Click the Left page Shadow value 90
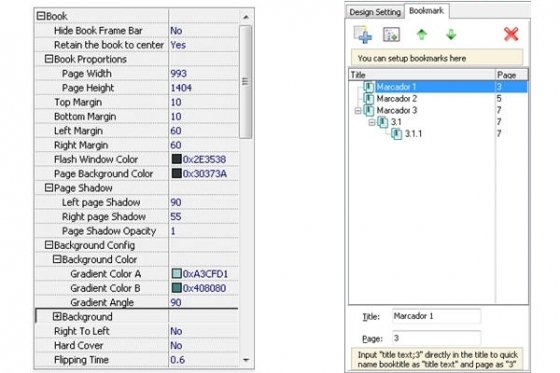The height and width of the screenshot is (373, 560). (176, 202)
